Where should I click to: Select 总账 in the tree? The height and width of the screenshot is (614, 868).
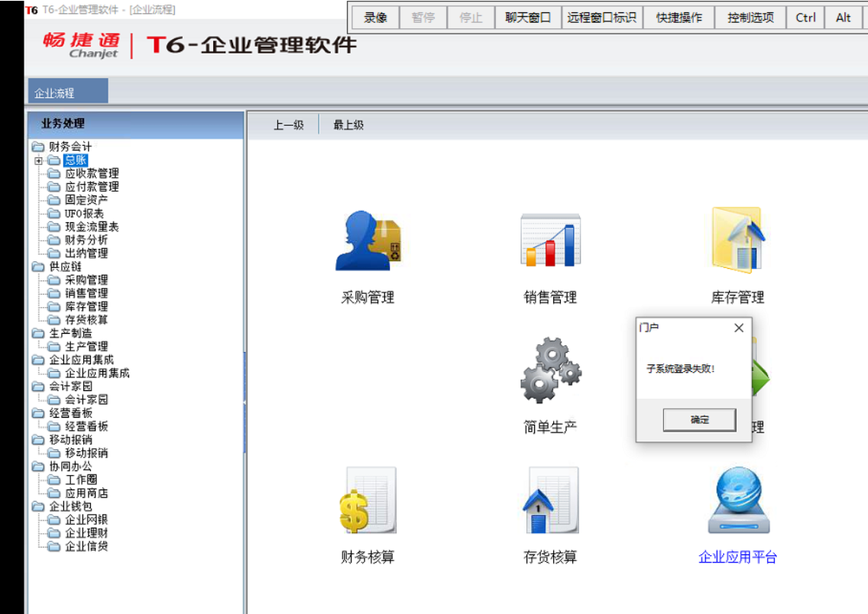[x=76, y=160]
